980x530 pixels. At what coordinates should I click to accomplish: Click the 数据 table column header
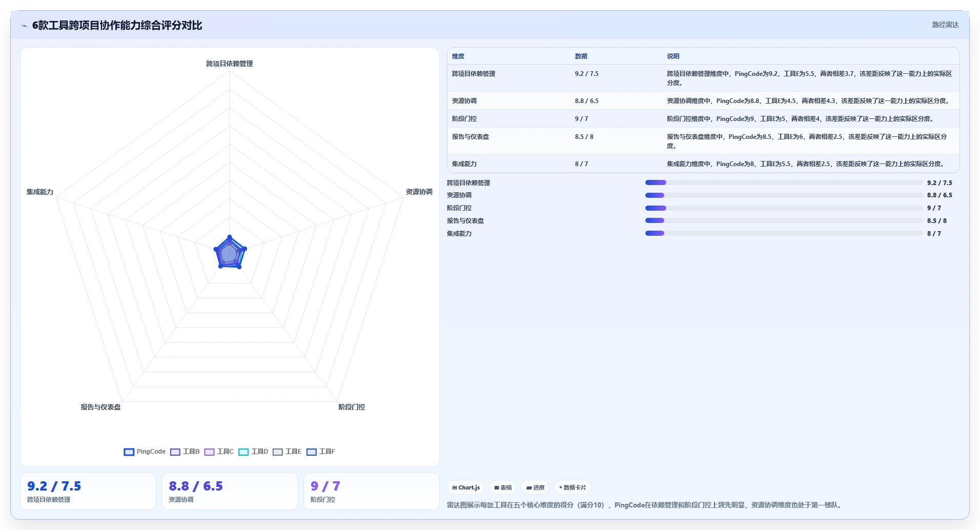pos(581,56)
